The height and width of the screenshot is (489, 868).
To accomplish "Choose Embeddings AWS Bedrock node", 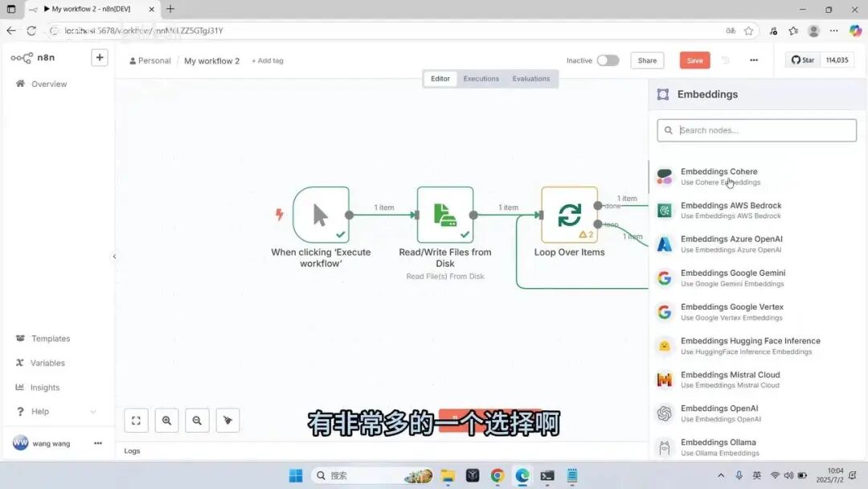I will (x=757, y=211).
